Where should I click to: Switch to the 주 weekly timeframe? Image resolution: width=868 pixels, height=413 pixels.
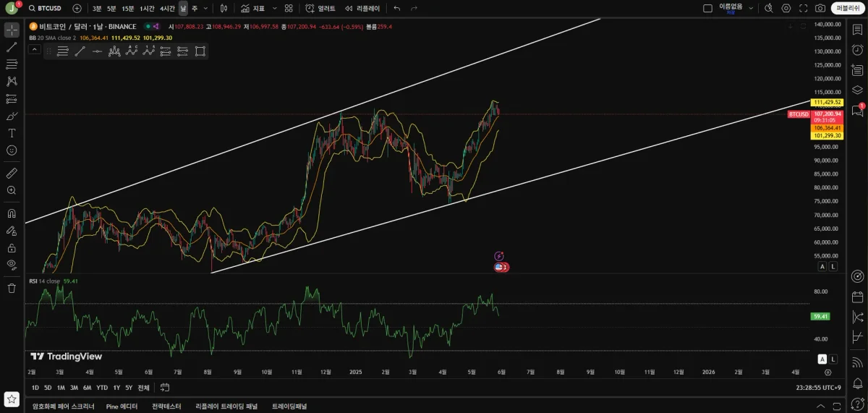(x=195, y=8)
